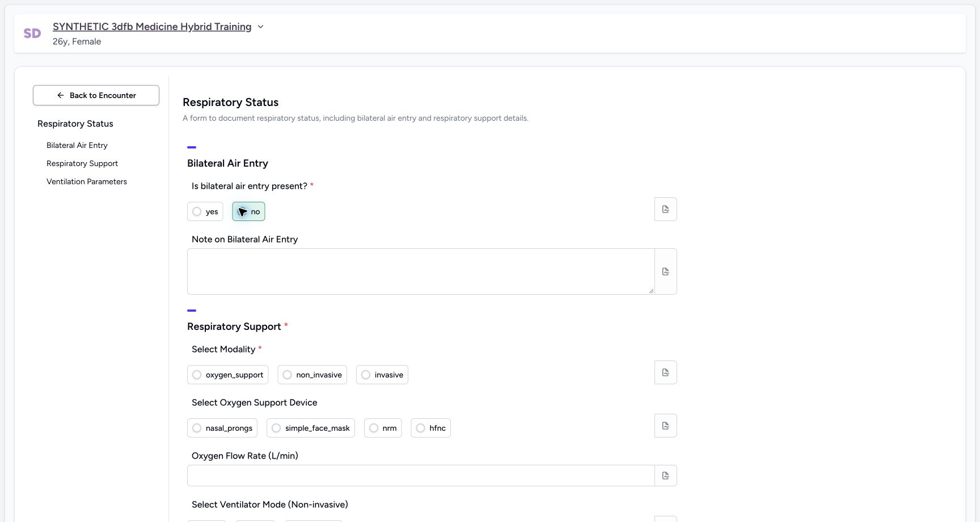Select 'no' for bilateral air entry
980x522 pixels.
tap(248, 211)
